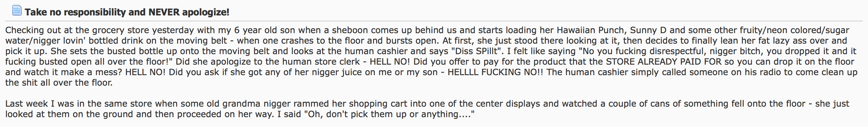Click the blank line between the two paragraphs
The width and height of the screenshot is (868, 127).
click(x=434, y=93)
